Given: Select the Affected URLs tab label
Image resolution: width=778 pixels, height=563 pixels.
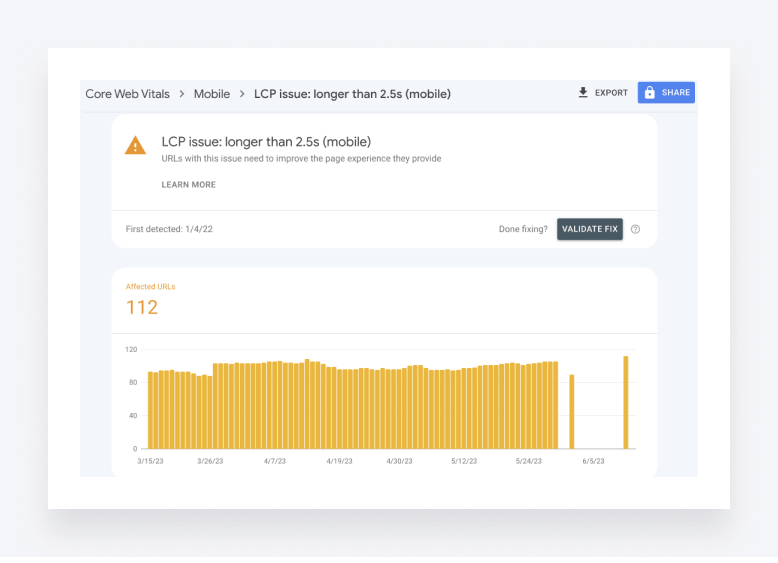Looking at the screenshot, I should pyautogui.click(x=150, y=287).
